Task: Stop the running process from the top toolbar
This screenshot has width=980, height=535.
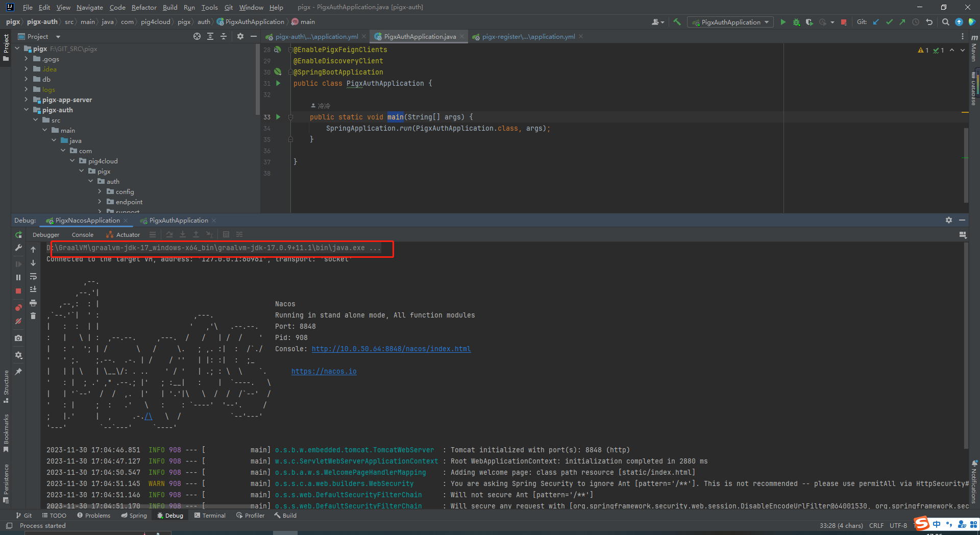Action: coord(844,22)
